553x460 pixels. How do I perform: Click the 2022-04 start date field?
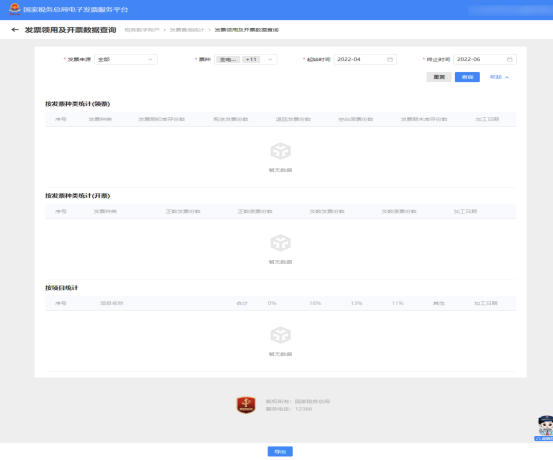click(x=365, y=59)
